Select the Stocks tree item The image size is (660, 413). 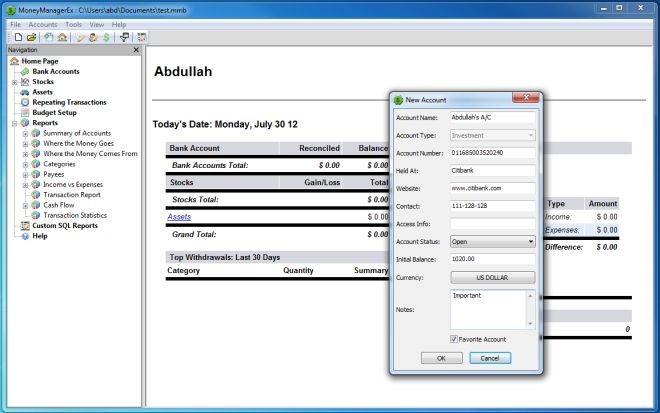43,82
